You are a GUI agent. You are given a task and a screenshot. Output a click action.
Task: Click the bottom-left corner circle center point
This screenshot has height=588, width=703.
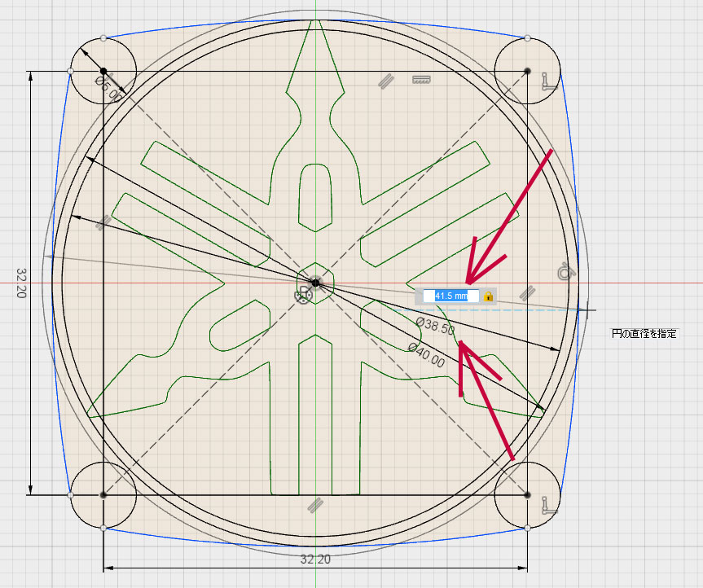(103, 494)
